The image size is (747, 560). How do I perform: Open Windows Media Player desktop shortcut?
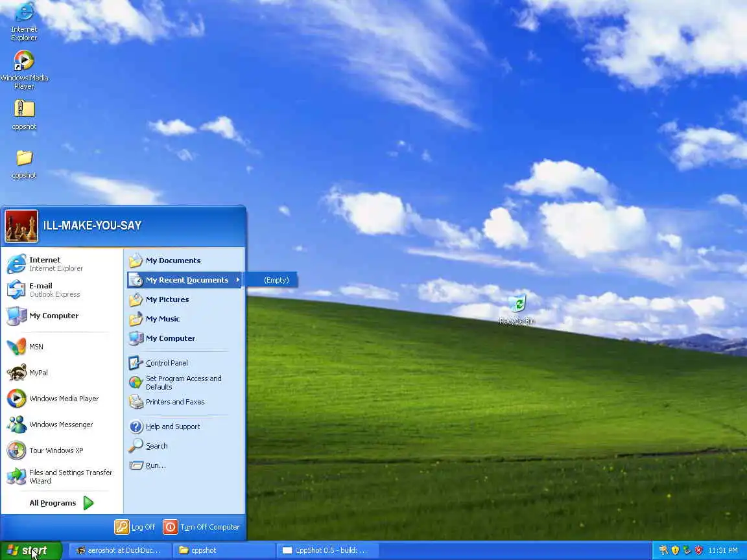(x=24, y=71)
